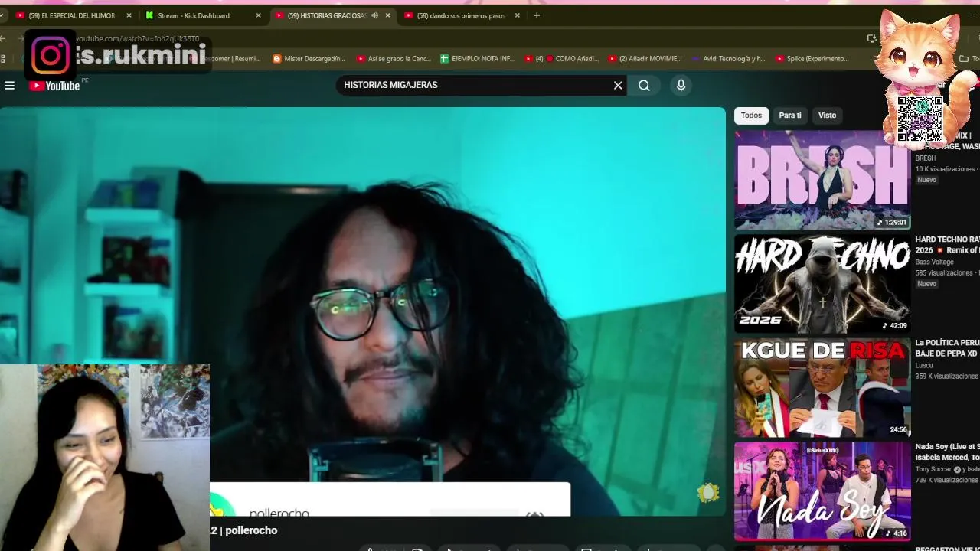Clear the search text with the X
The width and height of the screenshot is (980, 551).
tap(618, 86)
